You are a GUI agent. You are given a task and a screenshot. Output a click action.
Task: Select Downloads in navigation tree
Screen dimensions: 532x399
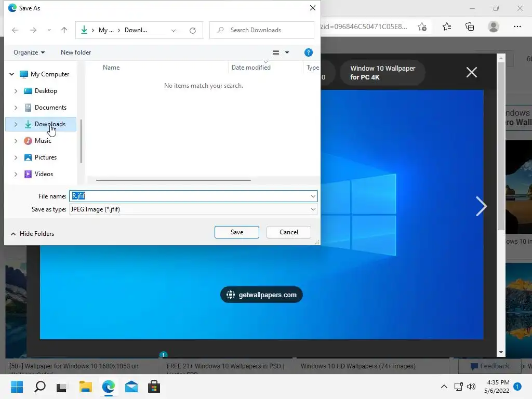coord(50,124)
